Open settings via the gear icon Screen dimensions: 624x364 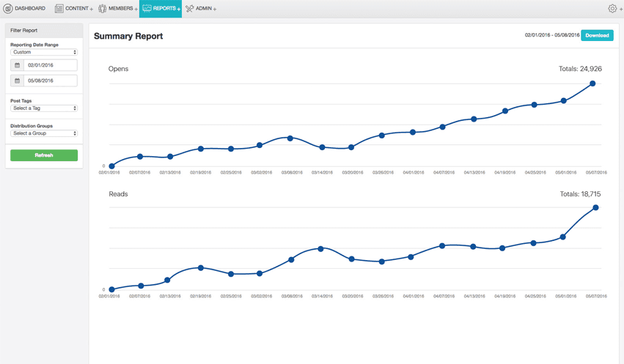[612, 9]
